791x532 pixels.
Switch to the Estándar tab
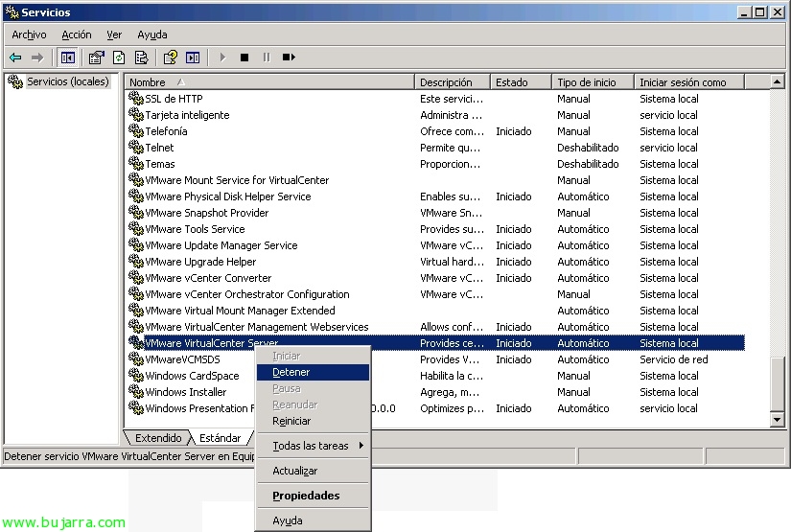point(220,438)
